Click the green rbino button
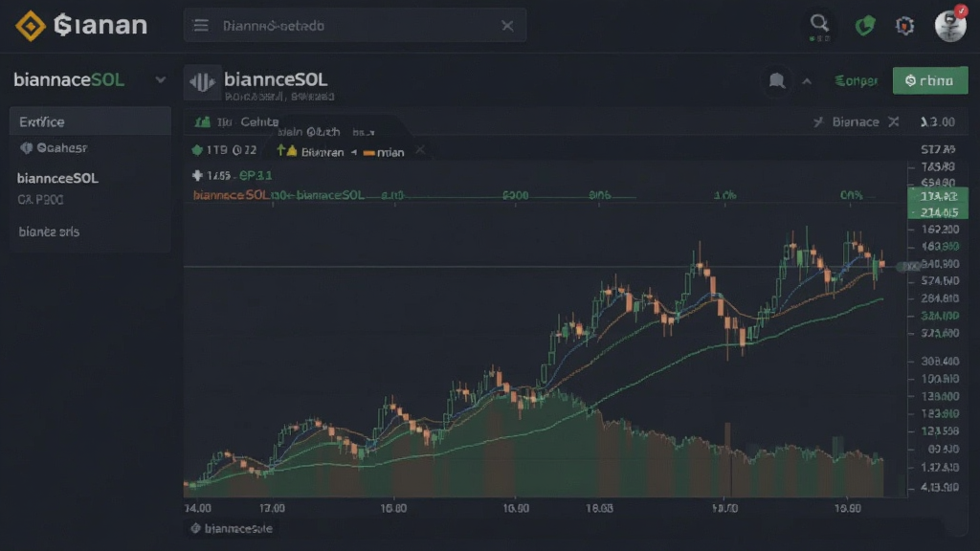Viewport: 980px width, 551px height. pyautogui.click(x=930, y=80)
